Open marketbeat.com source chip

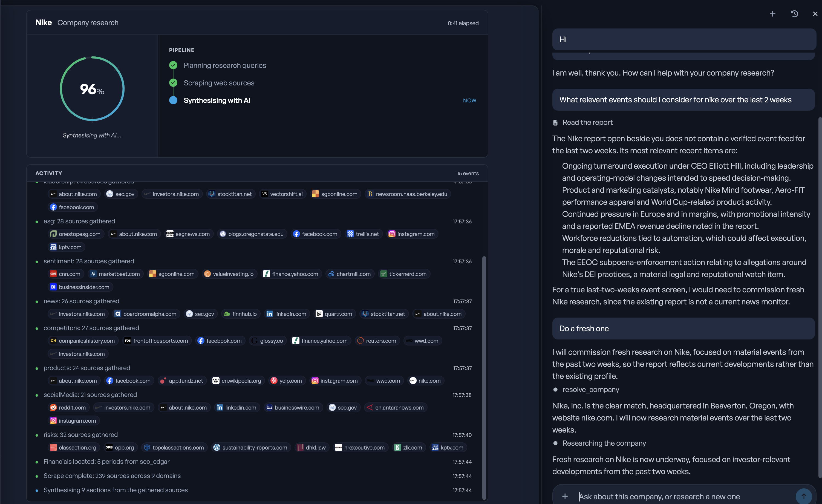click(116, 274)
